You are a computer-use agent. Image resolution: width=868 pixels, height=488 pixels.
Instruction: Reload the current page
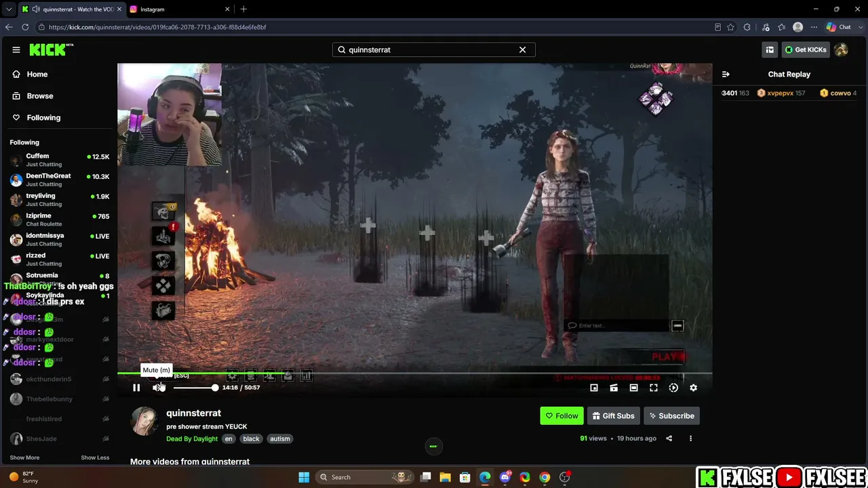click(x=25, y=27)
